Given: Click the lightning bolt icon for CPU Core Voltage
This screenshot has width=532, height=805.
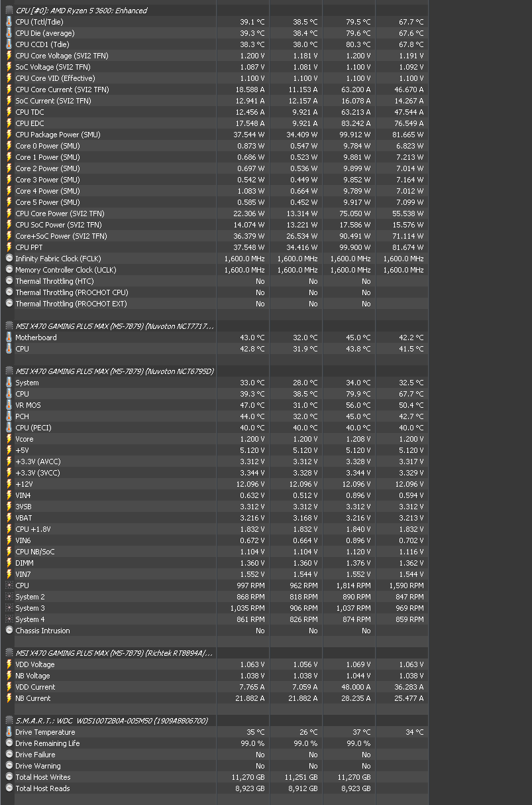Looking at the screenshot, I should click(9, 56).
